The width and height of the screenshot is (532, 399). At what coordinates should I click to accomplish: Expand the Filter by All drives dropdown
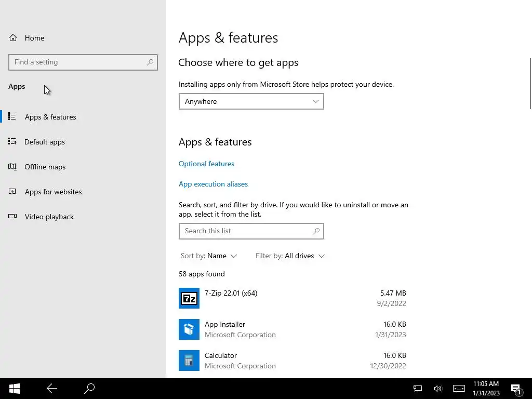click(x=290, y=256)
